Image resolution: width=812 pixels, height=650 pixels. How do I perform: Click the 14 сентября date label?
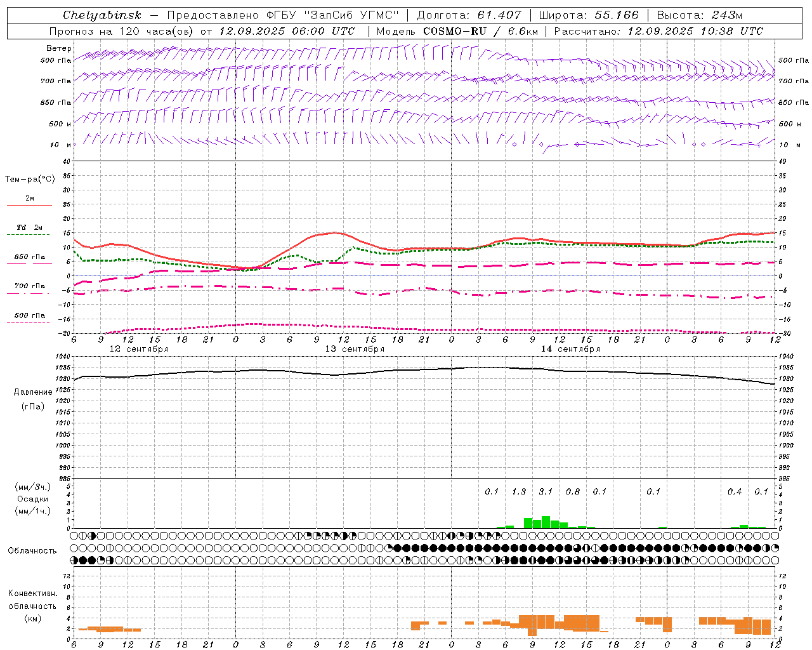[x=570, y=349]
